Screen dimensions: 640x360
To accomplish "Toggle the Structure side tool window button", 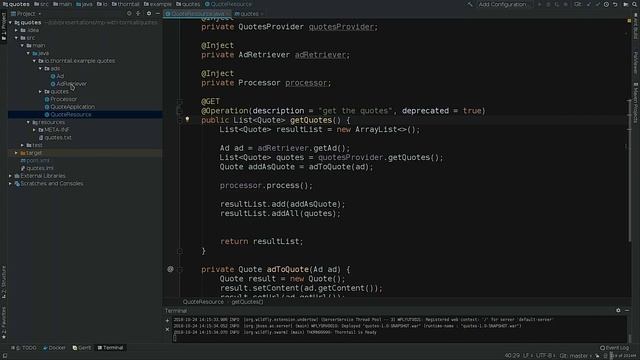I will pos(4,282).
